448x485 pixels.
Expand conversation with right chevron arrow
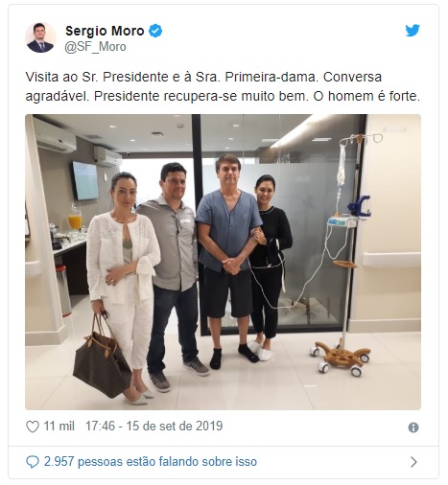tap(413, 462)
